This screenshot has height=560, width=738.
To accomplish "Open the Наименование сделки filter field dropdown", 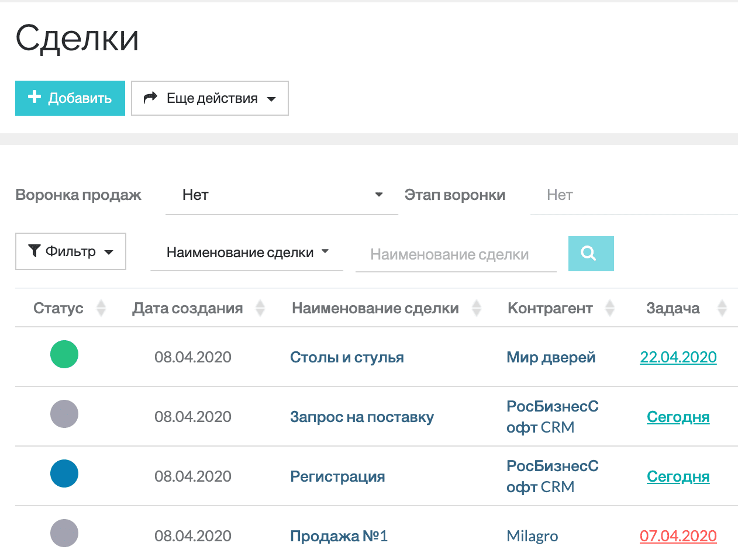I will 325,251.
